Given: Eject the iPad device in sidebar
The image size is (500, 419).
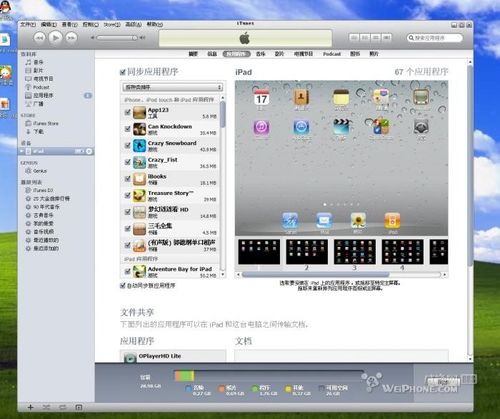Looking at the screenshot, I should coord(89,151).
